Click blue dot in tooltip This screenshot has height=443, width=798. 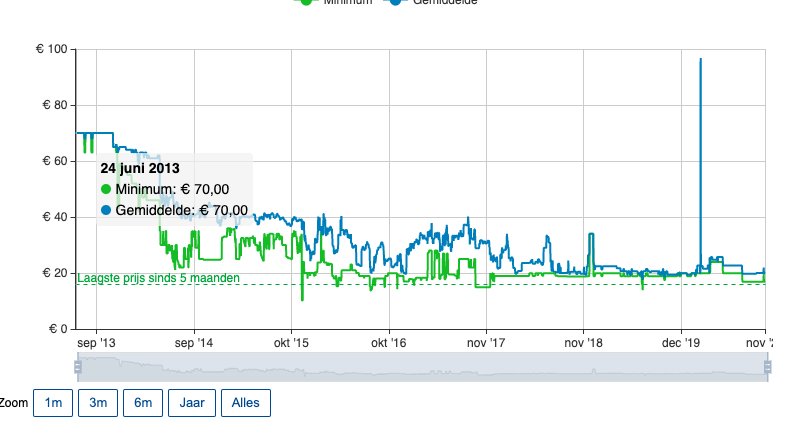tap(106, 210)
